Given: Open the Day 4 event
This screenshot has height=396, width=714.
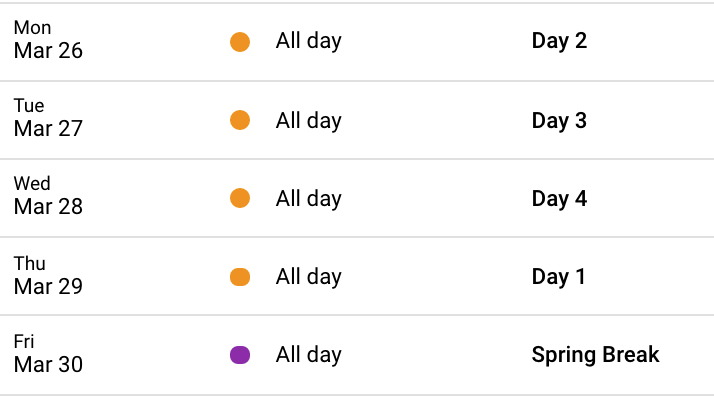Looking at the screenshot, I should click(559, 198).
